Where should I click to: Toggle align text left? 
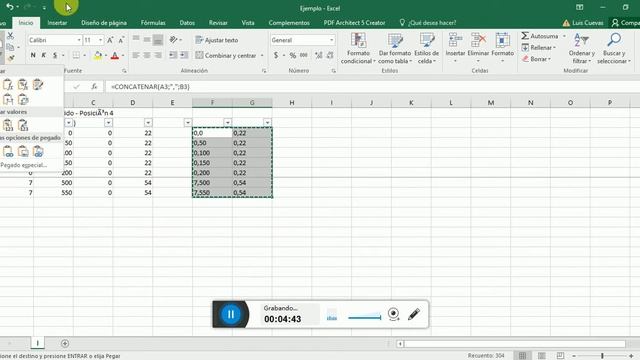pos(136,55)
